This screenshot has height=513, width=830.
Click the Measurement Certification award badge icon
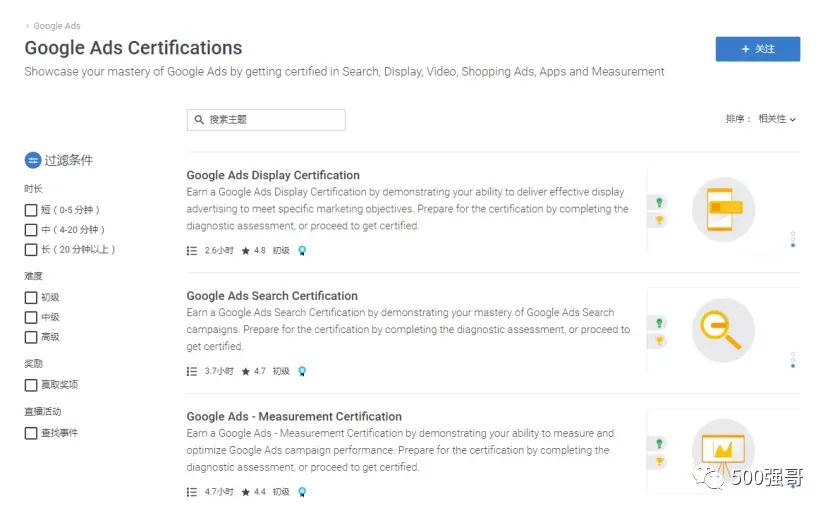[x=302, y=492]
